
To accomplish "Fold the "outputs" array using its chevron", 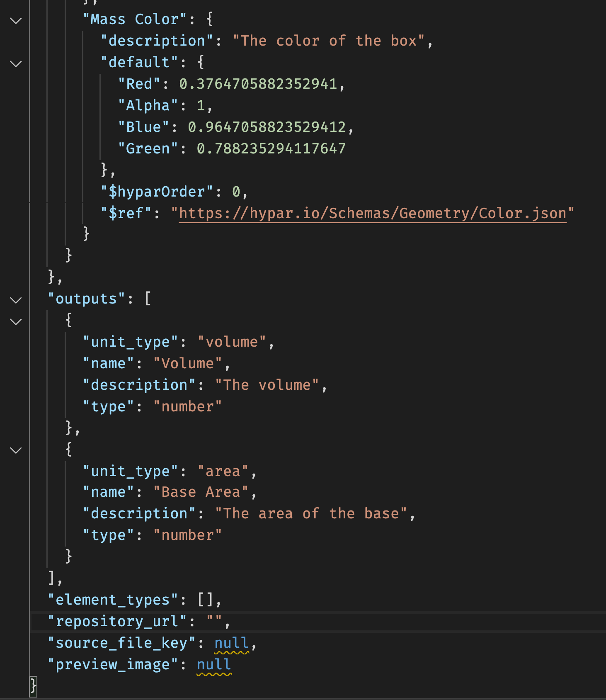I will pos(16,300).
